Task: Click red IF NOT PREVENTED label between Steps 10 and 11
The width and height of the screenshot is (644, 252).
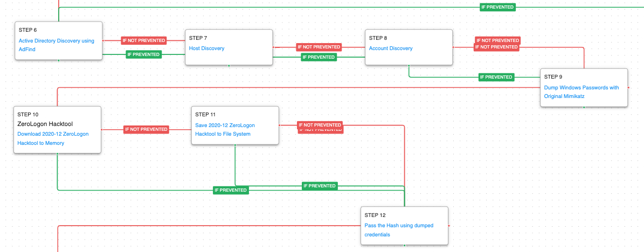Action: tap(146, 129)
